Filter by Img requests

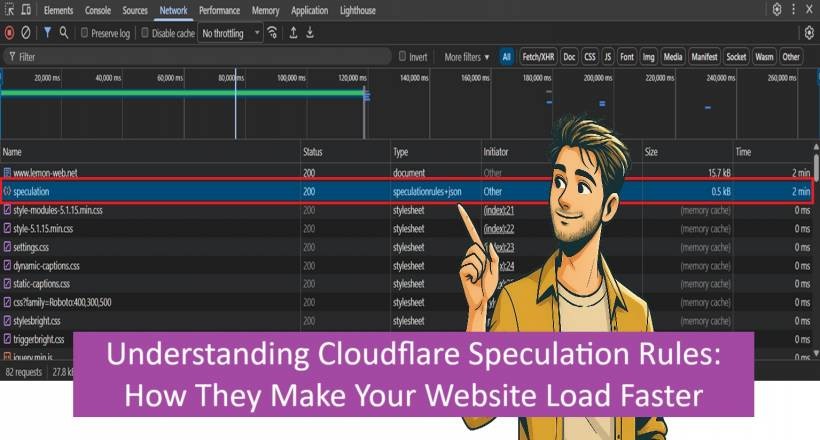coord(648,57)
